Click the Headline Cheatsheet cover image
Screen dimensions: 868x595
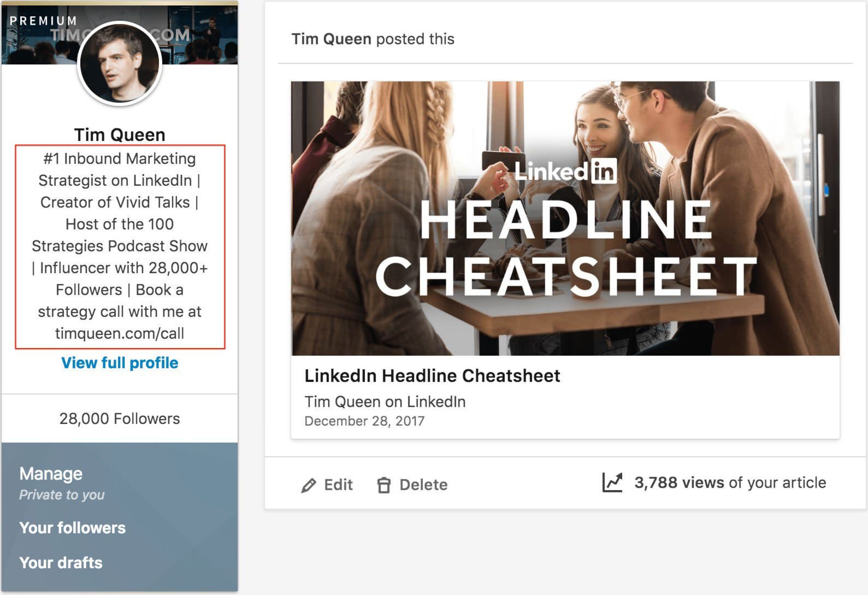pos(565,219)
